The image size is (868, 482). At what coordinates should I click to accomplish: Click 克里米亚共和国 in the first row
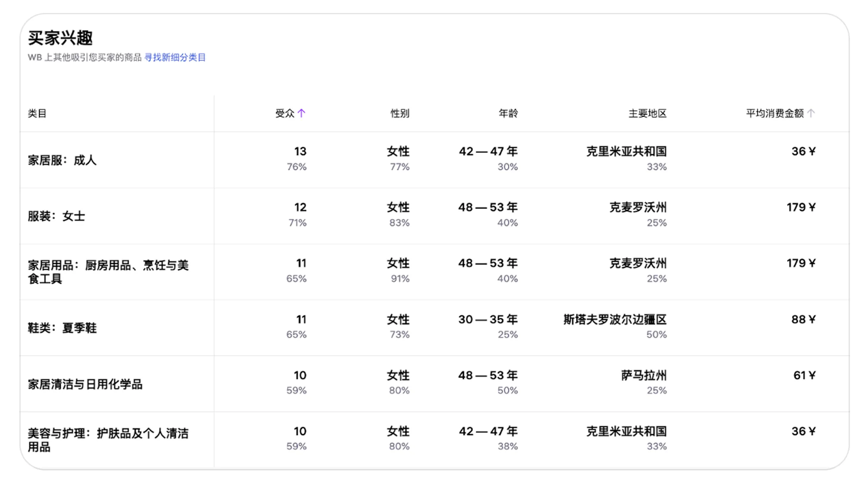[625, 151]
